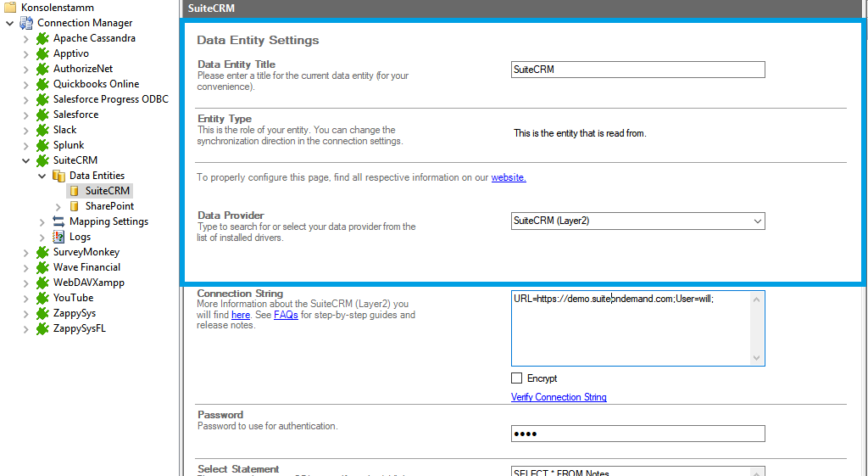Image resolution: width=868 pixels, height=476 pixels.
Task: Open the Data Provider dropdown
Action: [x=756, y=221]
